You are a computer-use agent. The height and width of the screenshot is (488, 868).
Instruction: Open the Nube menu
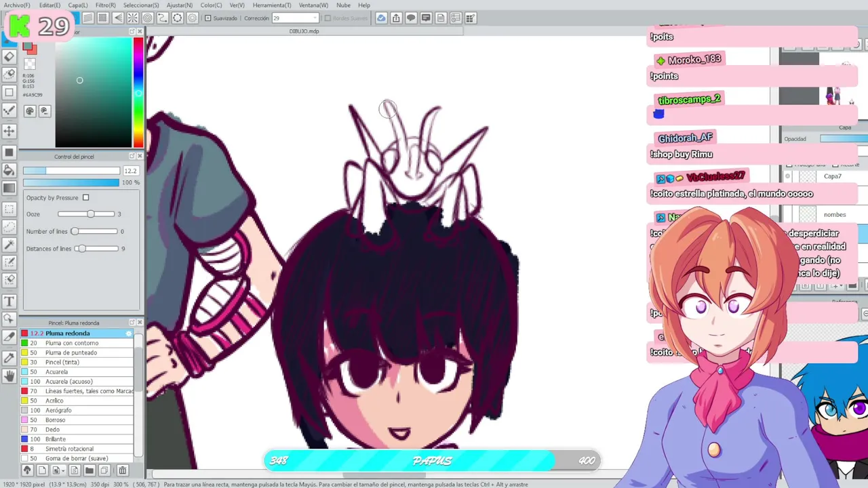pos(343,5)
